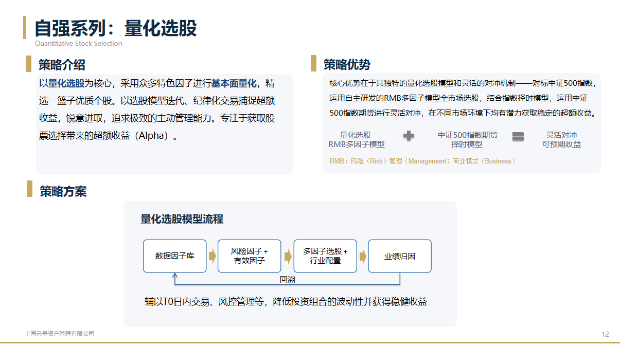The width and height of the screenshot is (620, 364).
Task: Click the 回溯 feedback arrow label
Action: (x=288, y=280)
